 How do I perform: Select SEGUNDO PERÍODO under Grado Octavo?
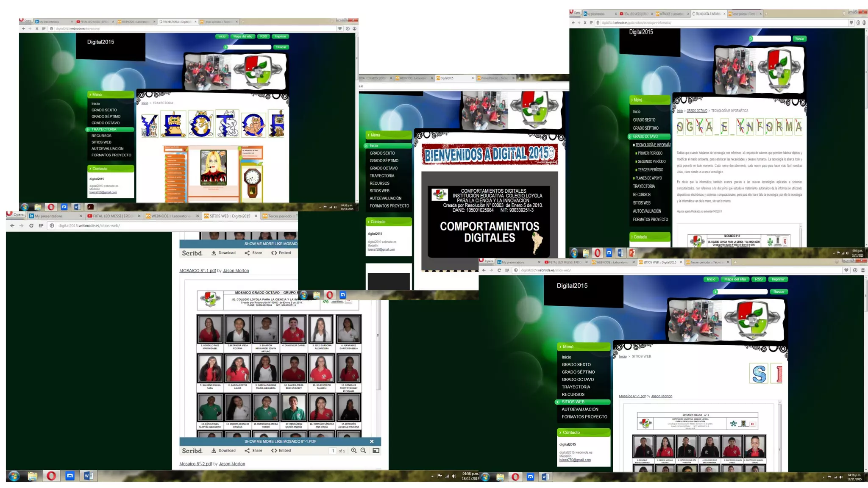tap(651, 162)
